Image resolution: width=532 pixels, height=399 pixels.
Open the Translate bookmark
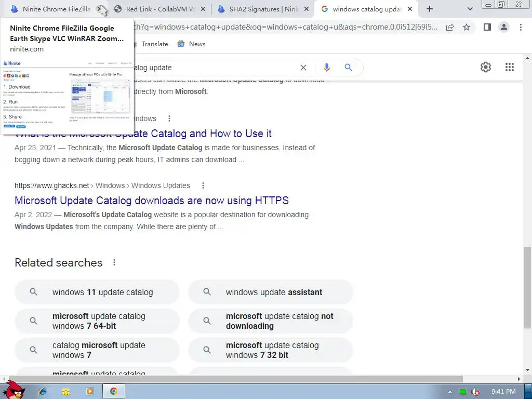[x=150, y=44]
